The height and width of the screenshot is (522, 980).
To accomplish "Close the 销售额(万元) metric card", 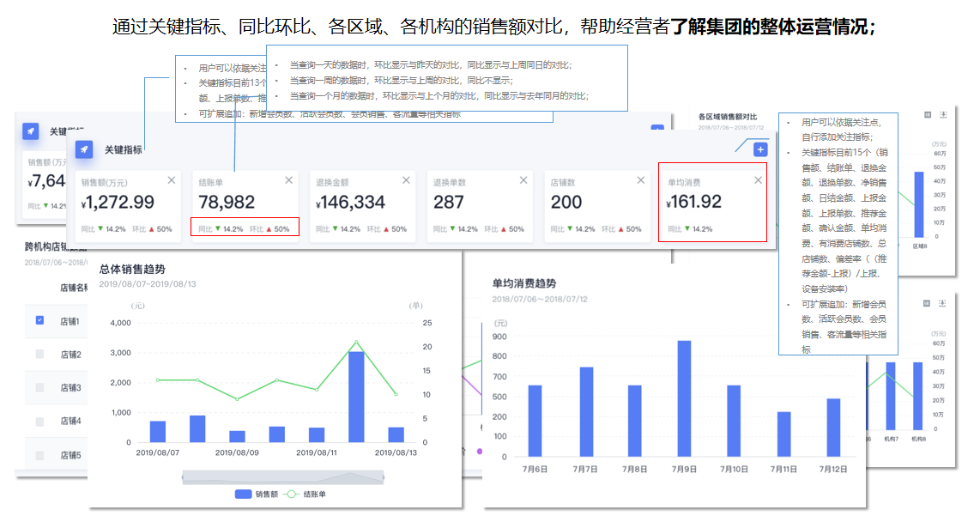I will [x=172, y=180].
